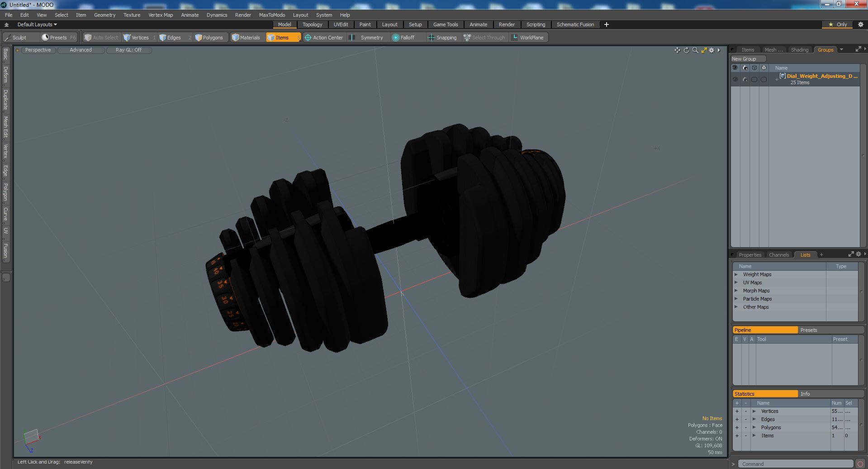Switch to the Channels tab
This screenshot has height=469, width=868.
tap(778, 255)
